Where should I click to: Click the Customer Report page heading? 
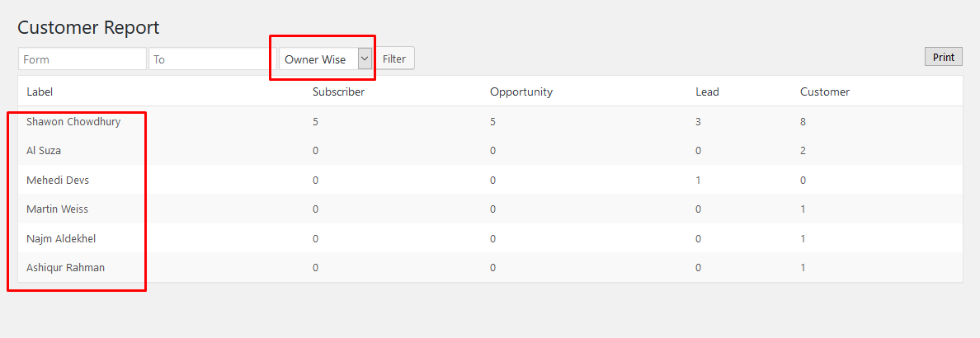[x=88, y=27]
